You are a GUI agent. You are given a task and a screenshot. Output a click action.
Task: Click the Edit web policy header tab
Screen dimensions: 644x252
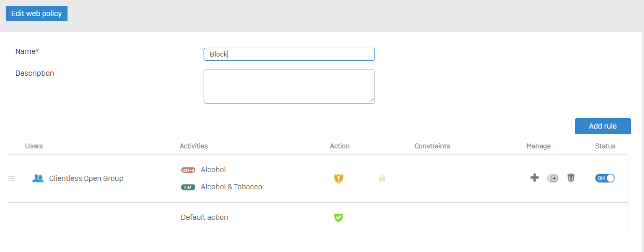pos(36,14)
